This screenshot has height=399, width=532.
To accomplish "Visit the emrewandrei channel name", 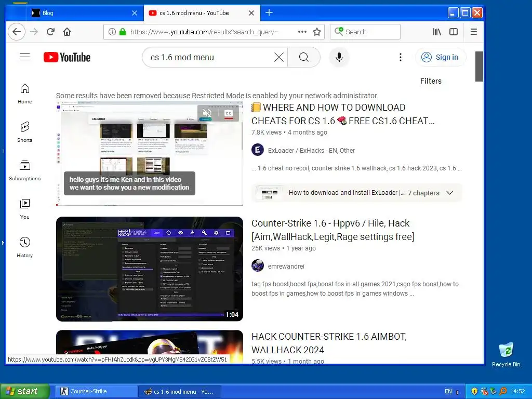I will coord(286,267).
